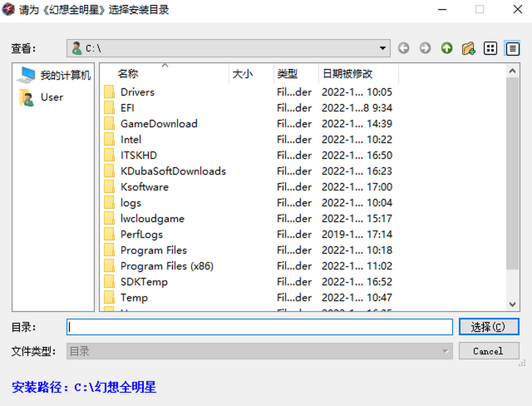The width and height of the screenshot is (532, 406).
Task: Click into the directory input field
Action: 259,327
